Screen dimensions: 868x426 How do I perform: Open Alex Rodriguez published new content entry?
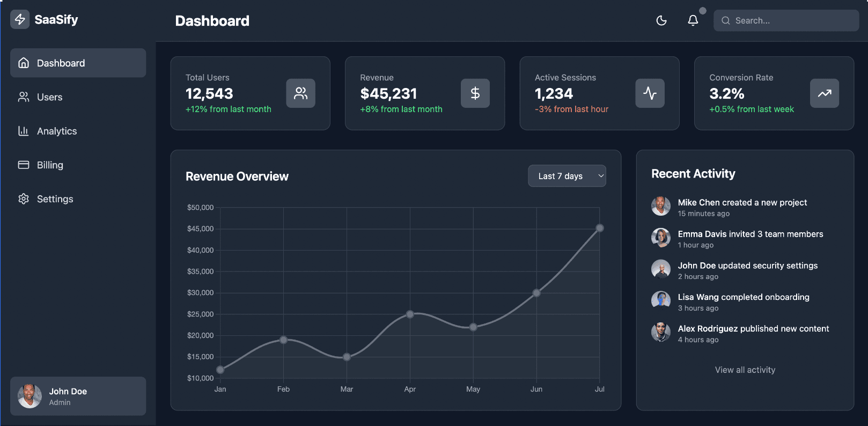(x=753, y=328)
